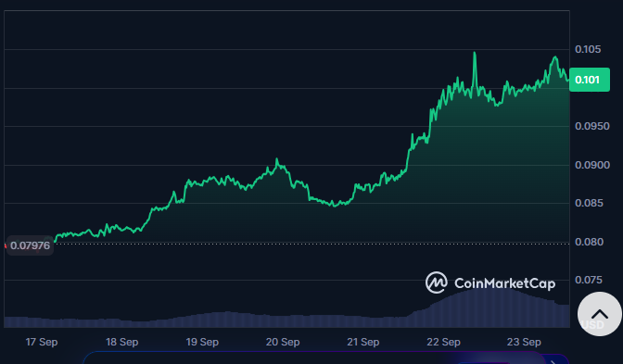Screen dimensions: 623x364
Task: Click the current price tag 0.101
Action: 590,80
